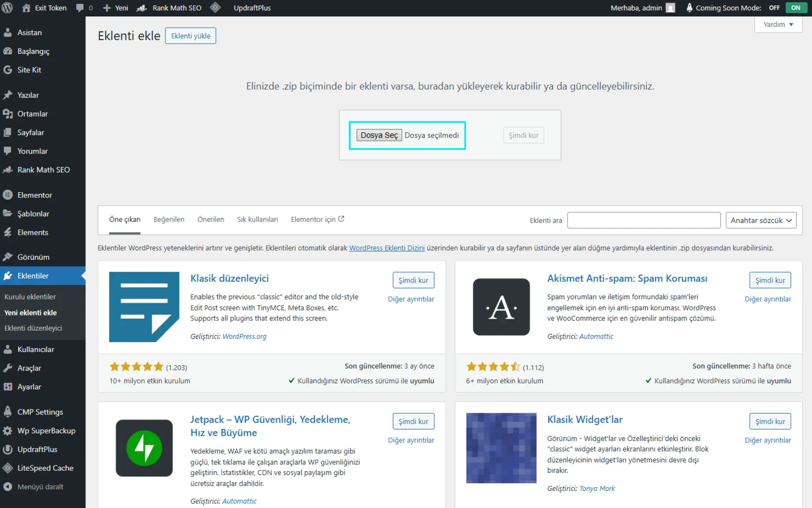The height and width of the screenshot is (508, 812).
Task: Open the Elementor için external tab
Action: (x=317, y=219)
